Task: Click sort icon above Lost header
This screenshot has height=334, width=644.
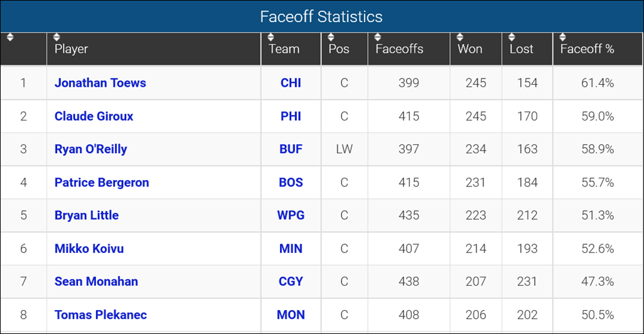Action: tap(512, 37)
